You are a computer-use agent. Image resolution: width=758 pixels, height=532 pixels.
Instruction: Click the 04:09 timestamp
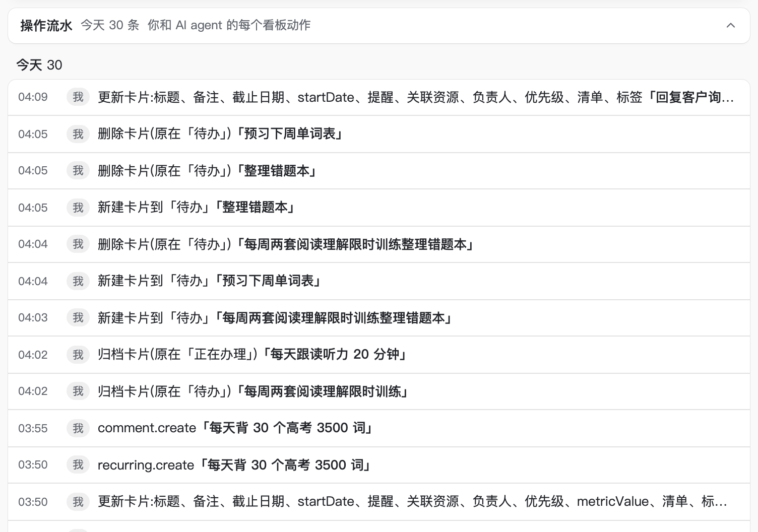click(33, 97)
